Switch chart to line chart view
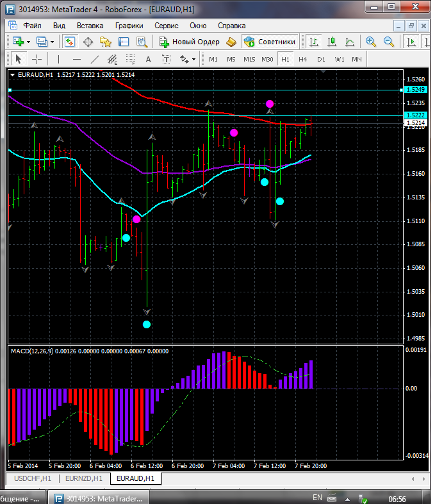The height and width of the screenshot is (504, 435). click(350, 42)
